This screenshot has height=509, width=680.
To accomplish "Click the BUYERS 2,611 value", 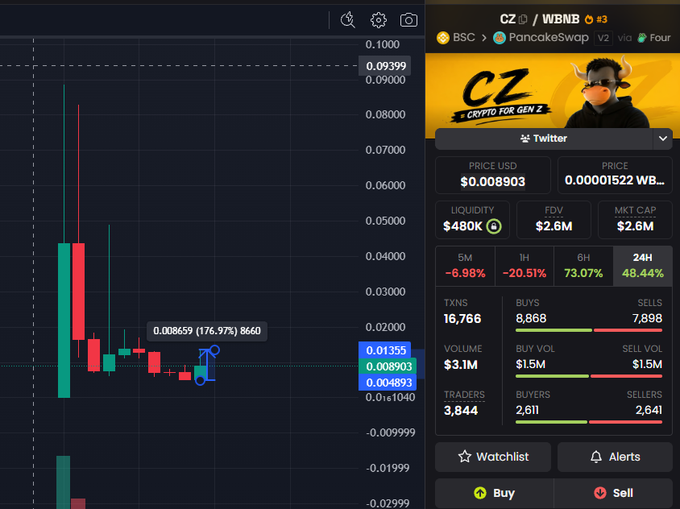I will point(527,410).
